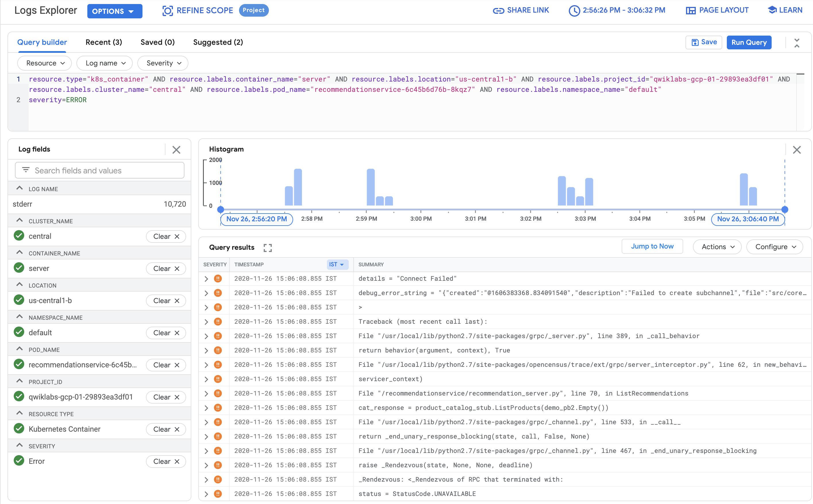Close the Log fields panel
The width and height of the screenshot is (813, 504).
(176, 150)
